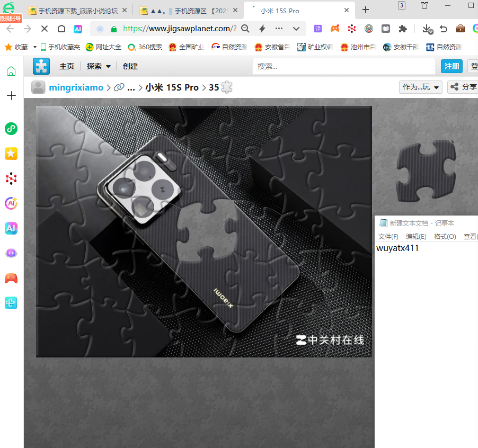The image size is (478, 448).
Task: Click the blue 注册 button
Action: [452, 66]
